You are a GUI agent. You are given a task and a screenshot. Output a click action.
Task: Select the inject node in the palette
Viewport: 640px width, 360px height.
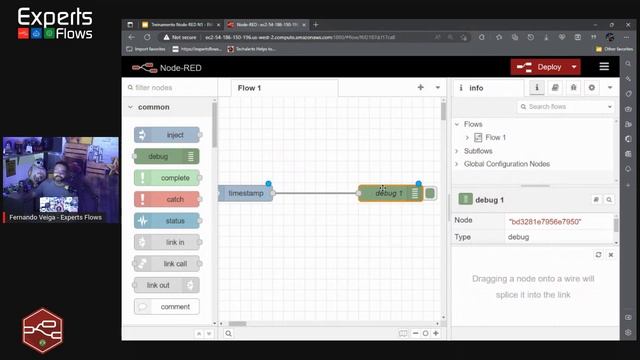(167, 135)
